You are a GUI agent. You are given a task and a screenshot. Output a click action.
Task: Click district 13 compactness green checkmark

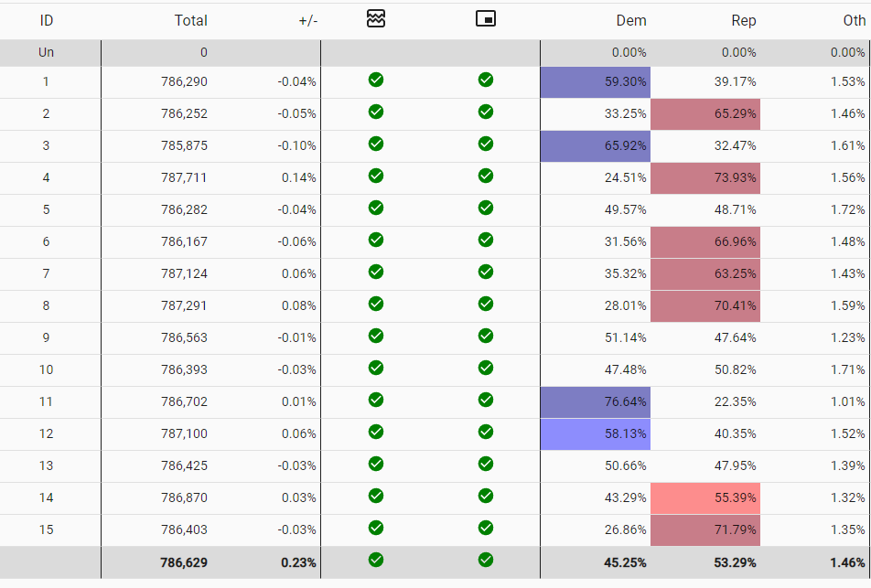pos(486,464)
